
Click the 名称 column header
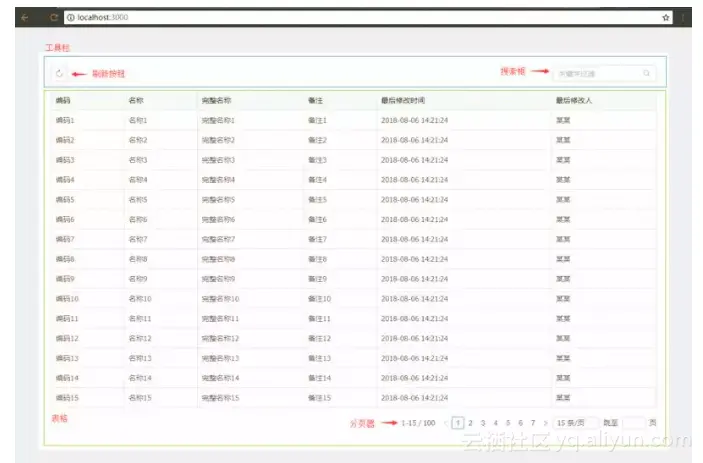[x=136, y=100]
